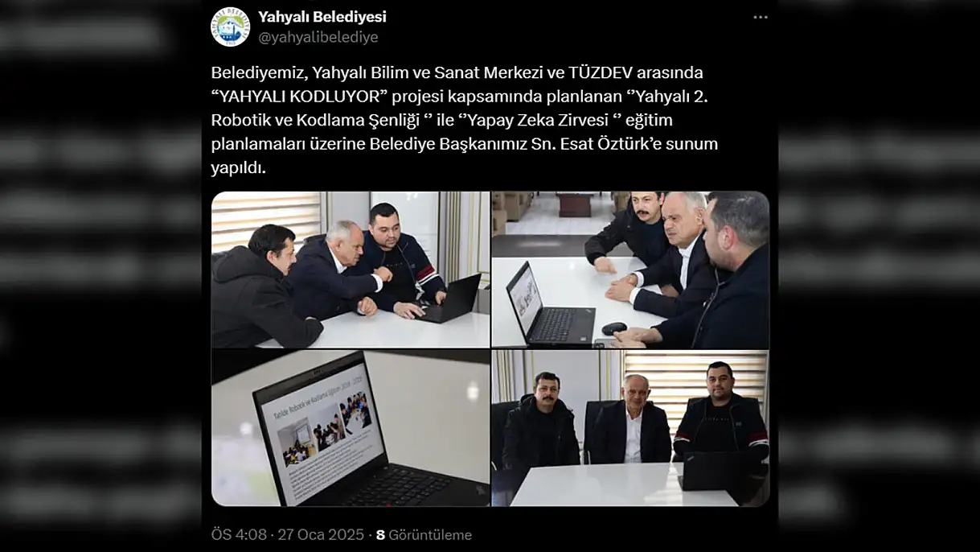
Task: Open the three-dot more options menu
Action: pos(760,18)
